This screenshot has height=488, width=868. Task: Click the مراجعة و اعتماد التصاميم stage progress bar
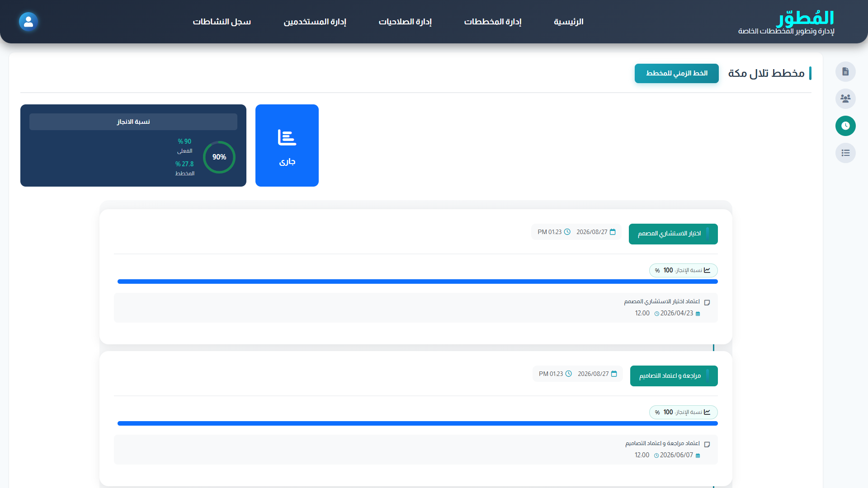tap(418, 423)
